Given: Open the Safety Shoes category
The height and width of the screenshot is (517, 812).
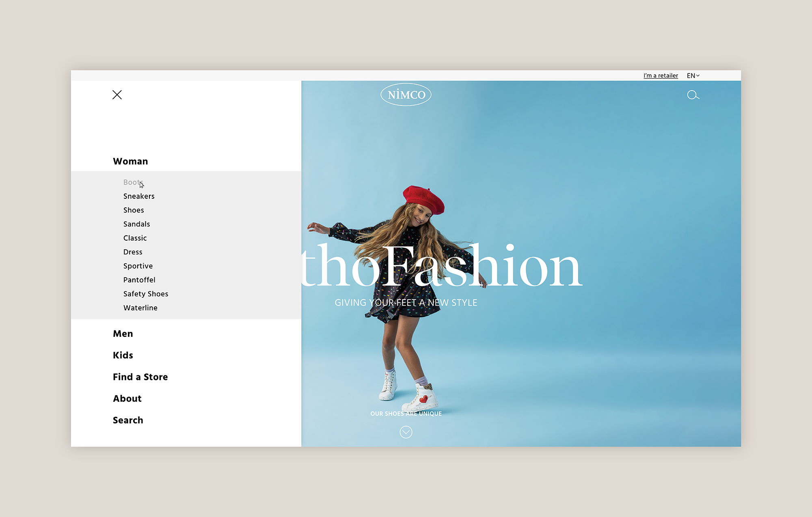Looking at the screenshot, I should [x=145, y=294].
